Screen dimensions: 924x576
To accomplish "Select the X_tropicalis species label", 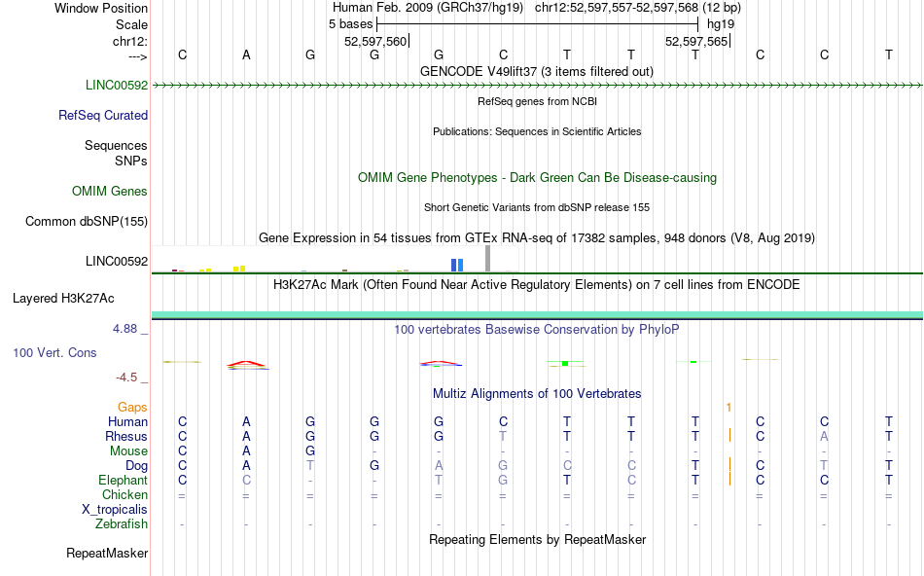I will (115, 510).
